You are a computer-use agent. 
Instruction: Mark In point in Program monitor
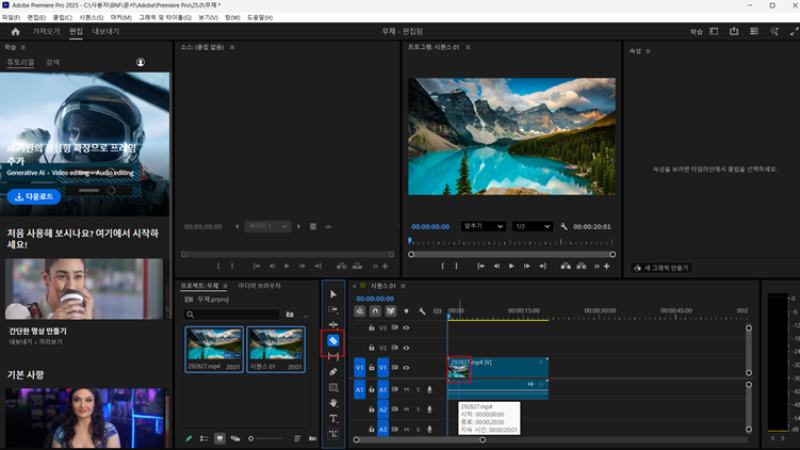pyautogui.click(x=442, y=266)
